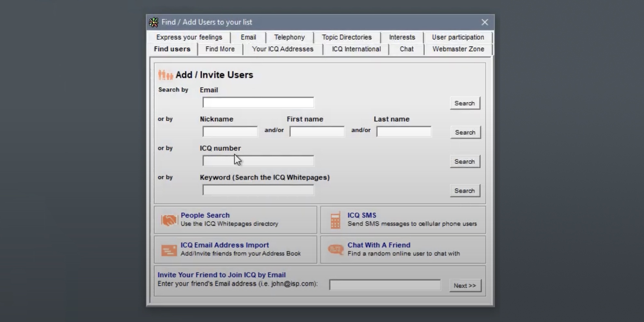Click Invite Your Friend to Join ICQ link
The width and height of the screenshot is (644, 322).
[x=222, y=275]
